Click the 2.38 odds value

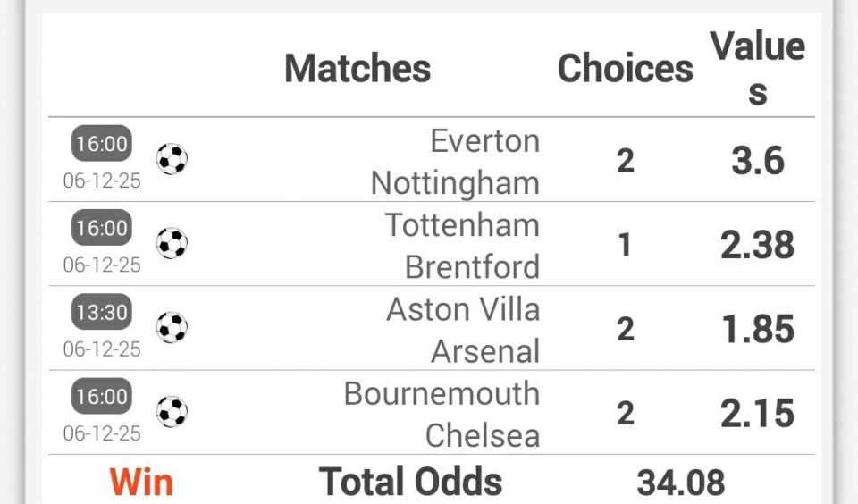tap(758, 245)
